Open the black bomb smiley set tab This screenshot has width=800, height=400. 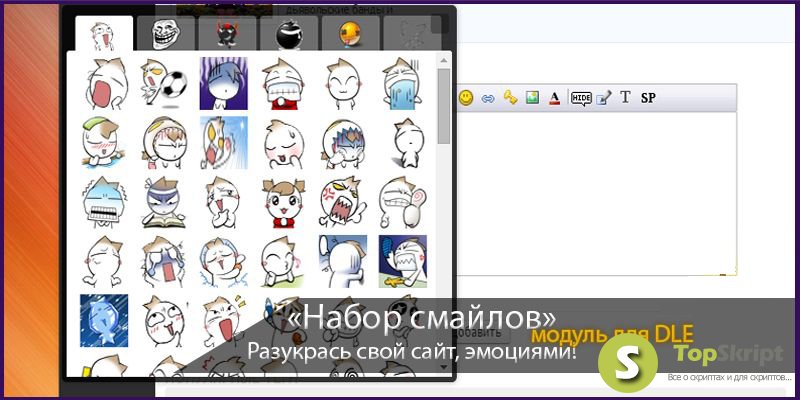pos(289,33)
